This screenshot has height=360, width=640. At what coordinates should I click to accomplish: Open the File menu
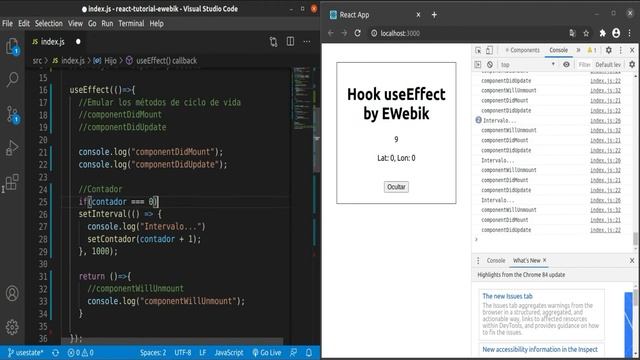point(7,24)
